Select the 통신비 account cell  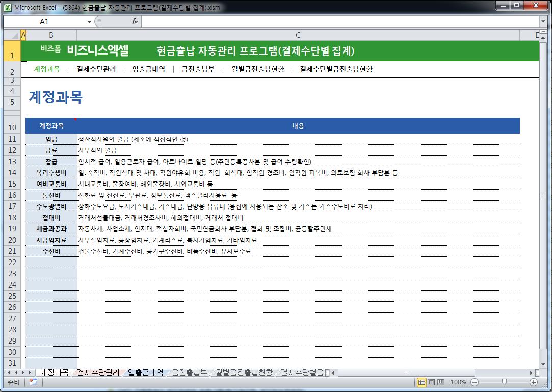coord(51,195)
